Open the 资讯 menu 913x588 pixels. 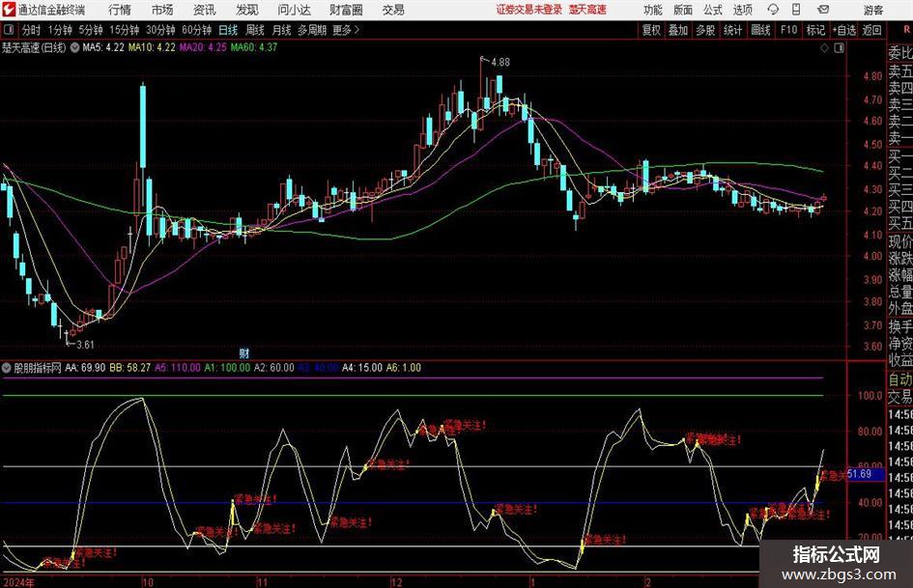pyautogui.click(x=205, y=10)
